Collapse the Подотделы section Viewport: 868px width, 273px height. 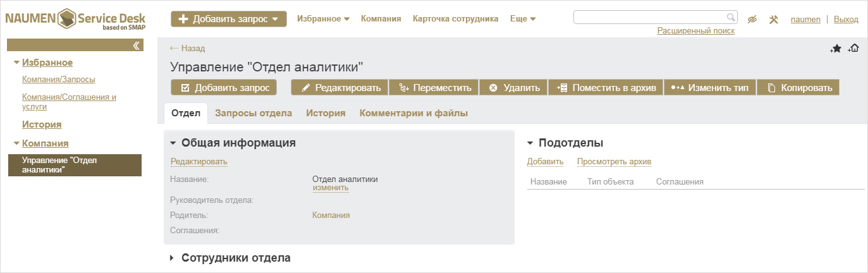point(530,143)
